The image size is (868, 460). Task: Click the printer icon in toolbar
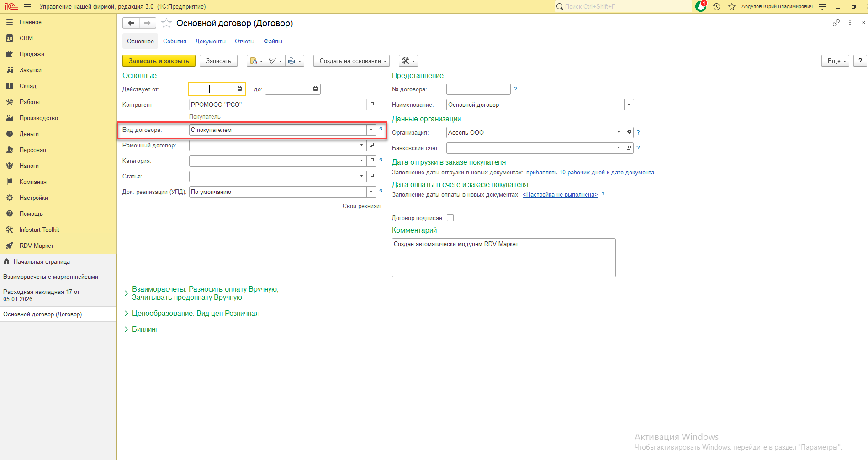pos(291,61)
